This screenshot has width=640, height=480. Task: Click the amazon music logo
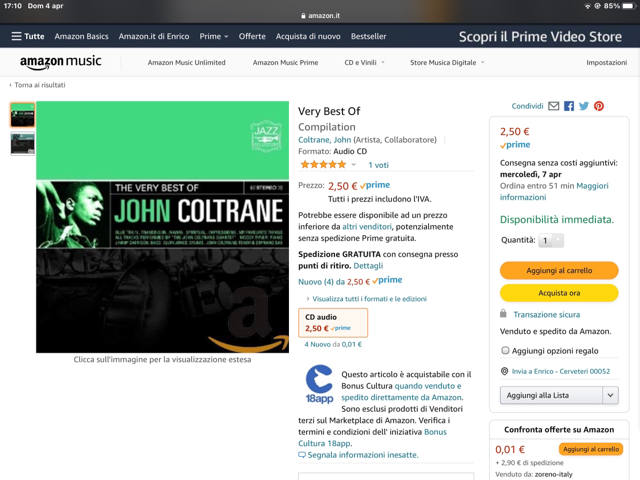click(x=61, y=62)
